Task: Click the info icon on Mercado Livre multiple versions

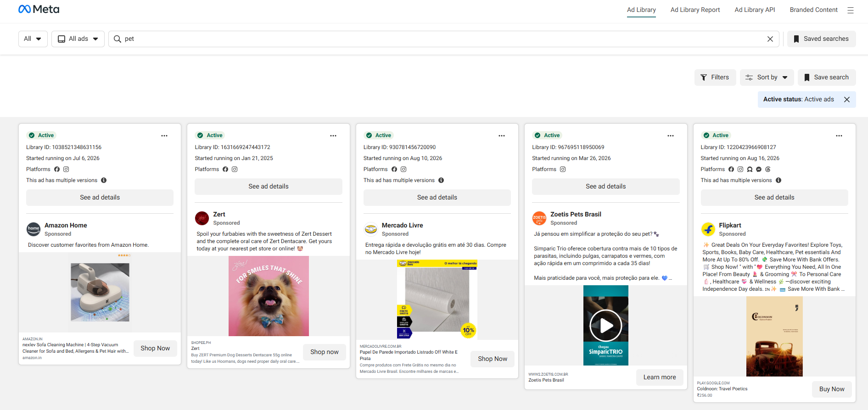Action: coord(441,180)
